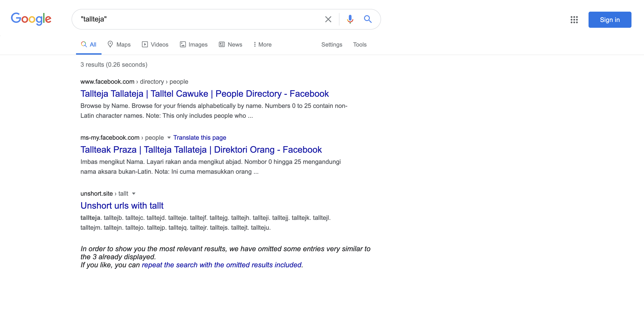Switch to the Maps tab
The height and width of the screenshot is (330, 644).
click(x=119, y=45)
